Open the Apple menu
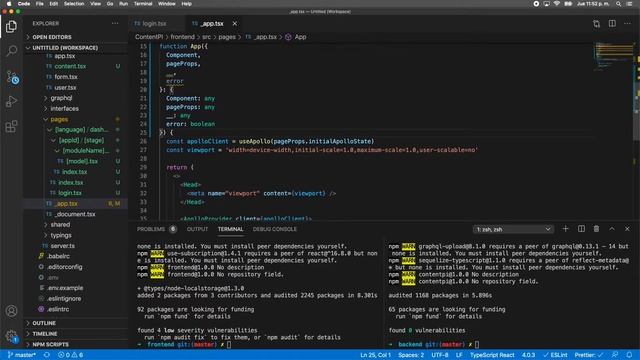Screen dimensions: 640x360 click(x=9, y=4)
